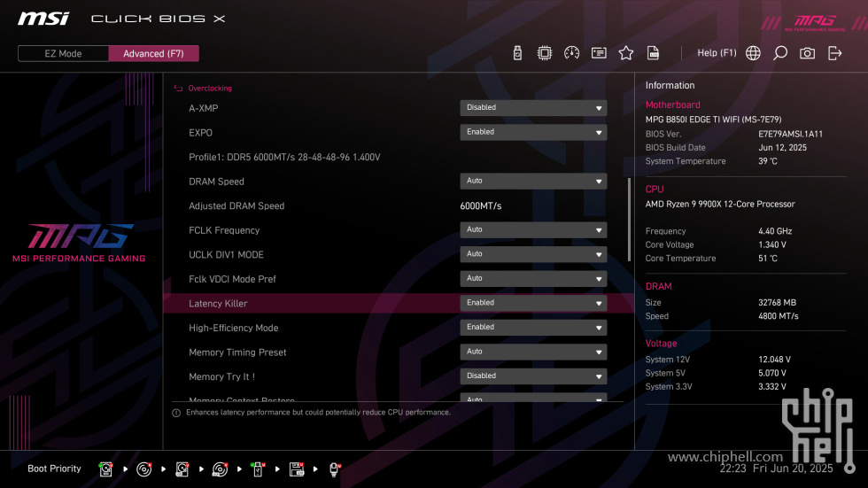
Task: Select the USB CD/DVD boot device
Action: 220,469
